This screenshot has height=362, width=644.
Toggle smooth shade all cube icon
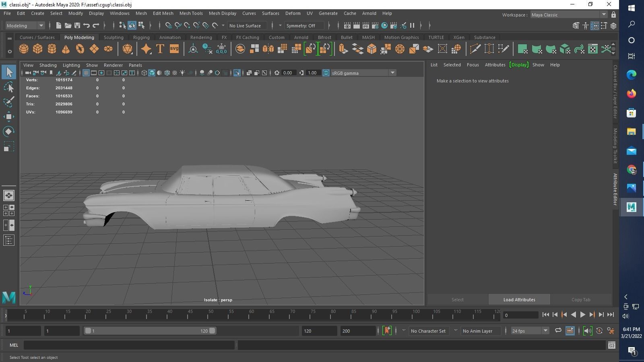coord(152,73)
